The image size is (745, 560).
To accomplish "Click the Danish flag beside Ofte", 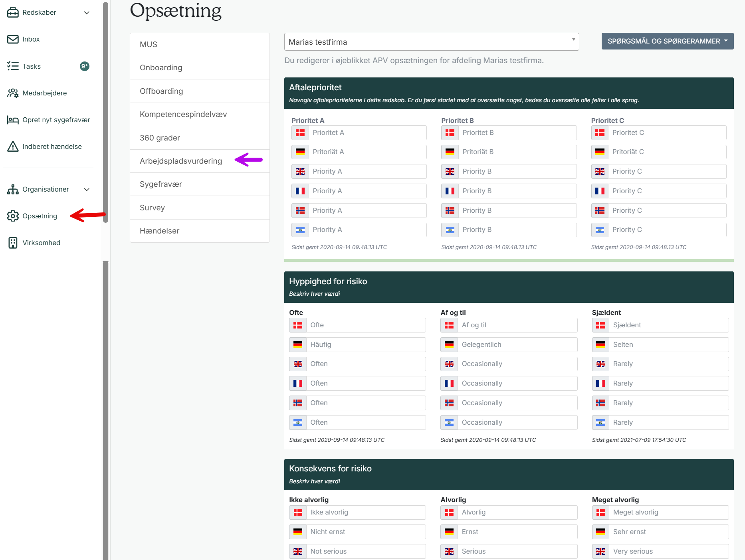I will (x=298, y=325).
